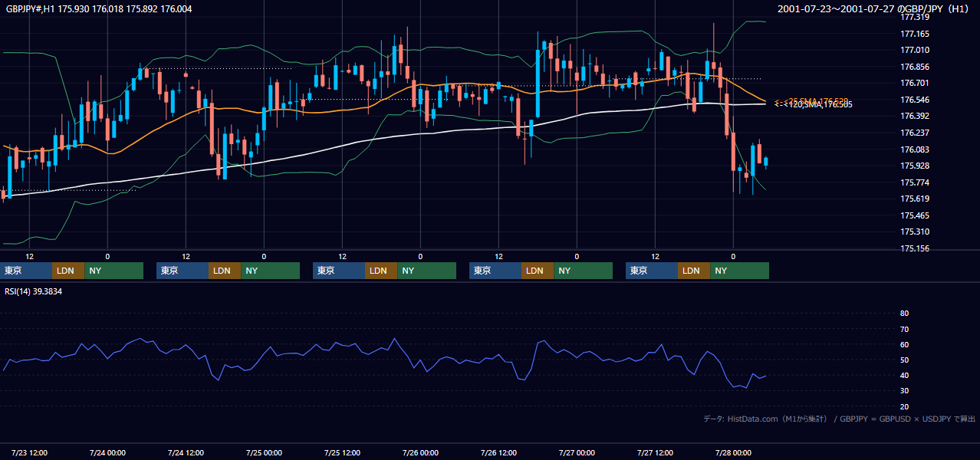This screenshot has height=460, width=980.
Task: Click price axis label 176.856
Action: tap(915, 67)
